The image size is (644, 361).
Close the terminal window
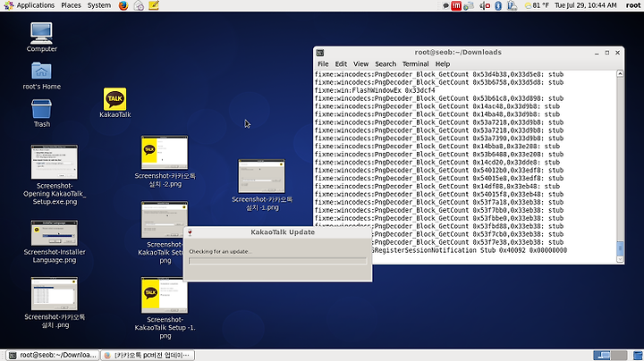[617, 53]
